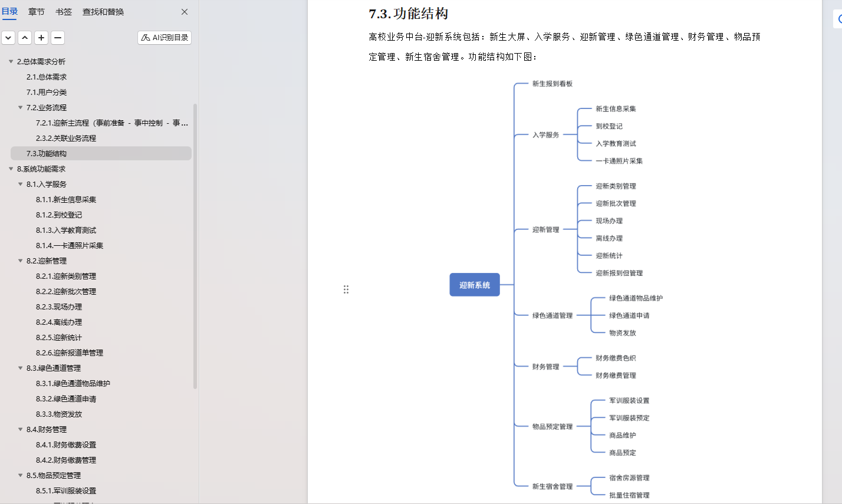Switch to the 章节 tab

[36, 11]
